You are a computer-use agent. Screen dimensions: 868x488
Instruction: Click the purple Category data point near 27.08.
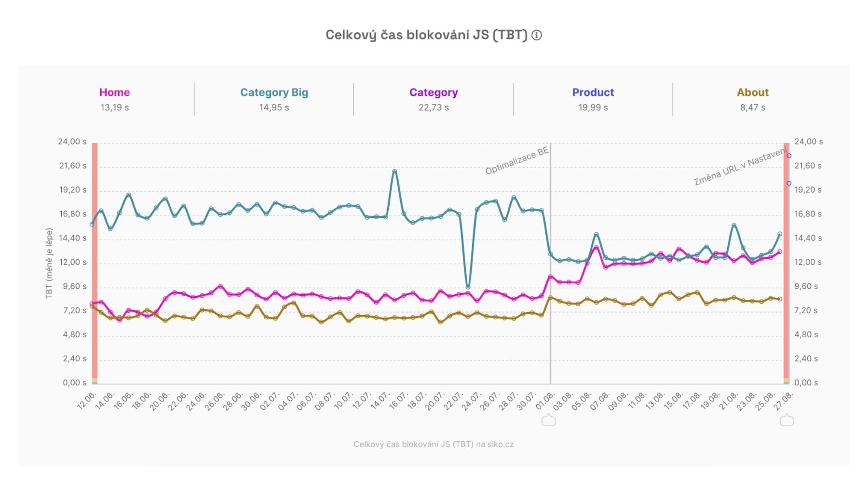(789, 156)
